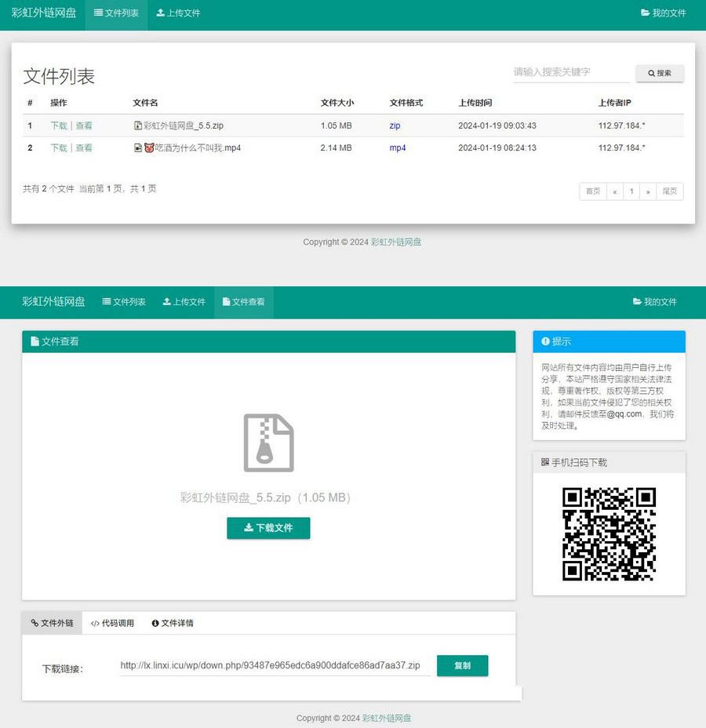706x728 pixels.
Task: Click the link icon on the 文件外链 tab
Action: tap(36, 623)
